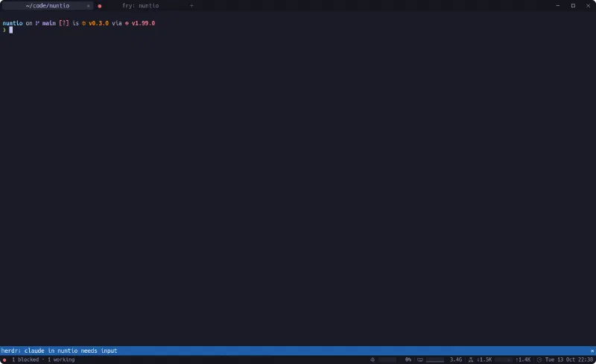
Task: Dismiss the herdr notification with its X
Action: point(592,351)
